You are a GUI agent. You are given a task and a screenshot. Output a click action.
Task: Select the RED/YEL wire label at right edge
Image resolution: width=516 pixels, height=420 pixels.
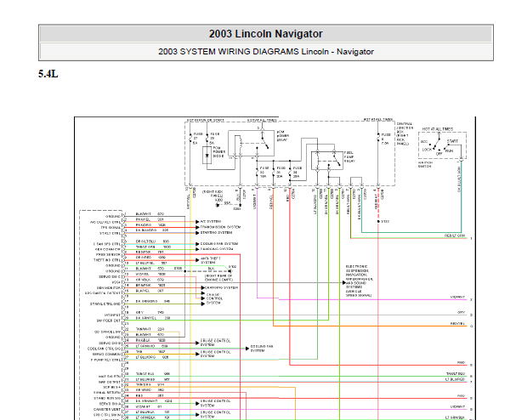[x=457, y=324]
